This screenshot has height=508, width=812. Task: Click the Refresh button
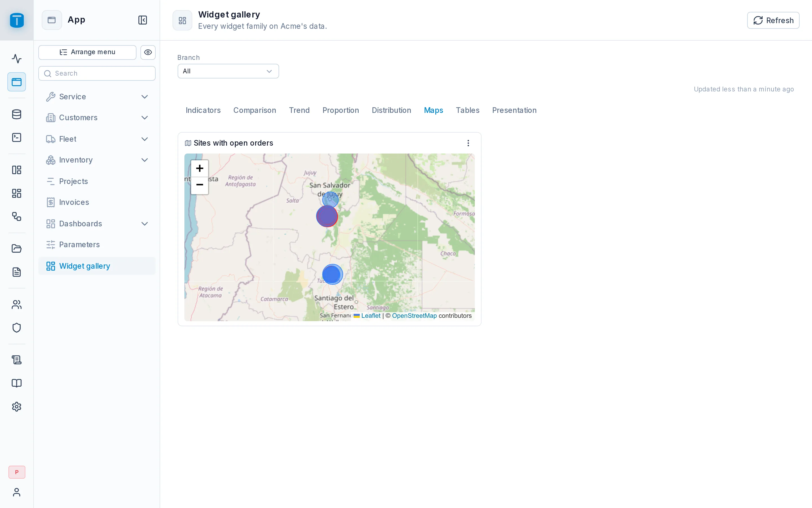tap(773, 20)
